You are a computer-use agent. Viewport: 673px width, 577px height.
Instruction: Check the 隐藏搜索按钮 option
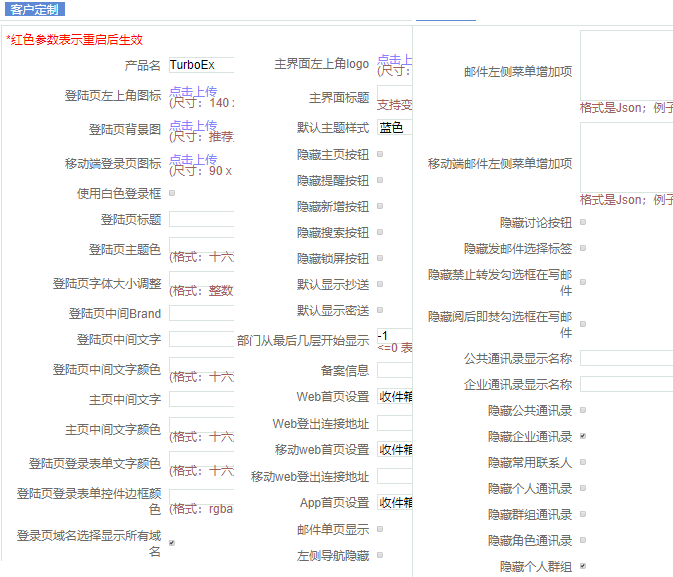380,233
